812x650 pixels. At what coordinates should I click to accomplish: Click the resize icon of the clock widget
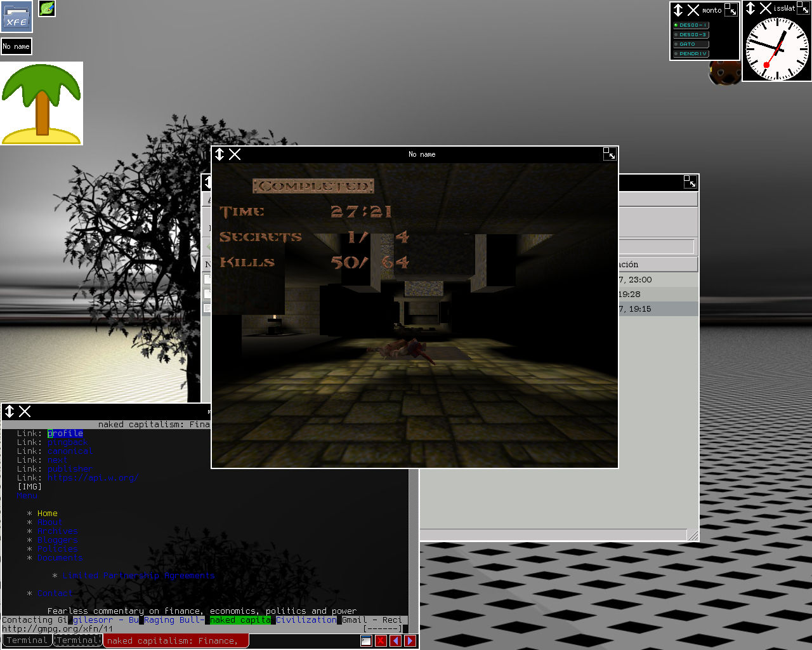pos(803,8)
